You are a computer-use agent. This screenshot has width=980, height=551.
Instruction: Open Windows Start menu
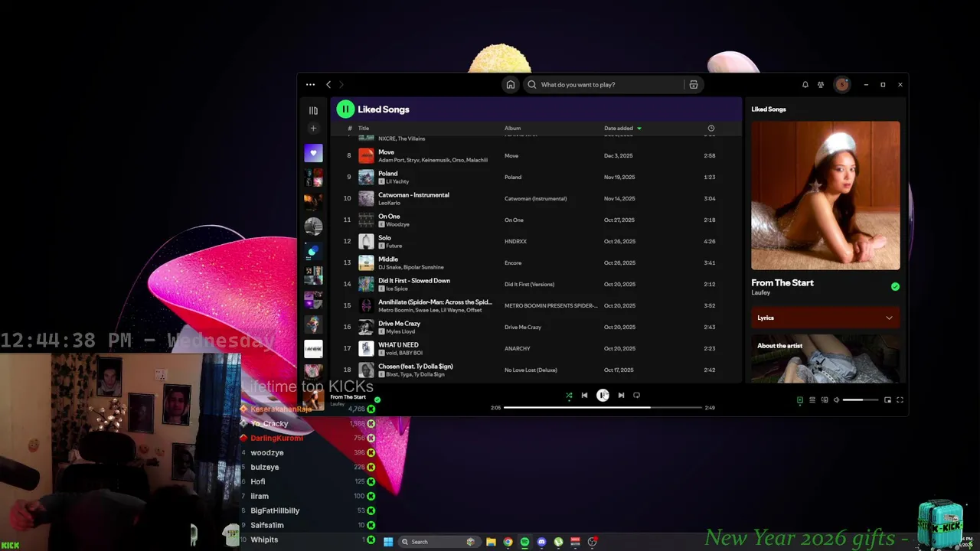pyautogui.click(x=388, y=542)
